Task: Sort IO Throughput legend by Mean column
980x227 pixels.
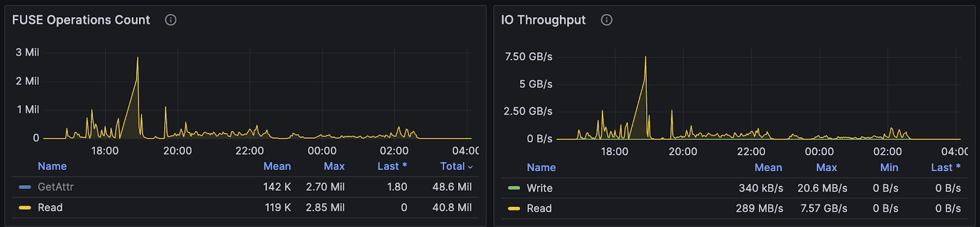Action: (768, 167)
